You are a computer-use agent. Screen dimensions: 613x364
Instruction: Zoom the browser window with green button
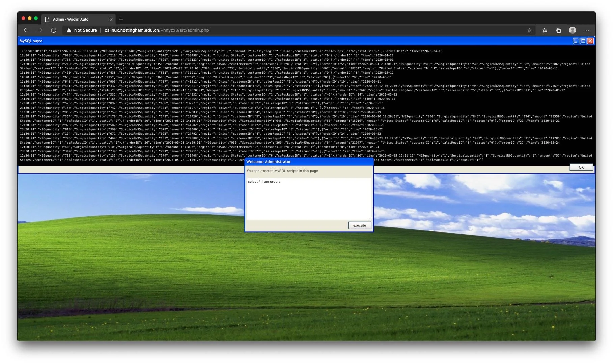36,18
